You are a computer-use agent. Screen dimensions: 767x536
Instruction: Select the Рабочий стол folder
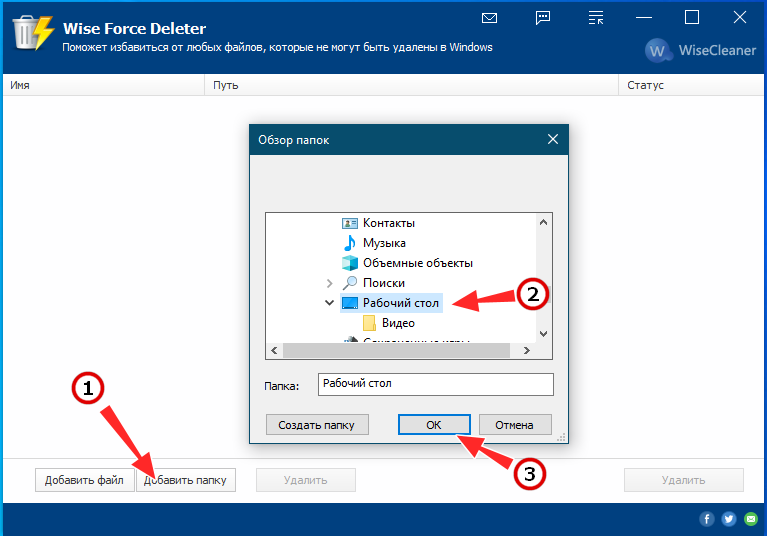click(x=401, y=303)
